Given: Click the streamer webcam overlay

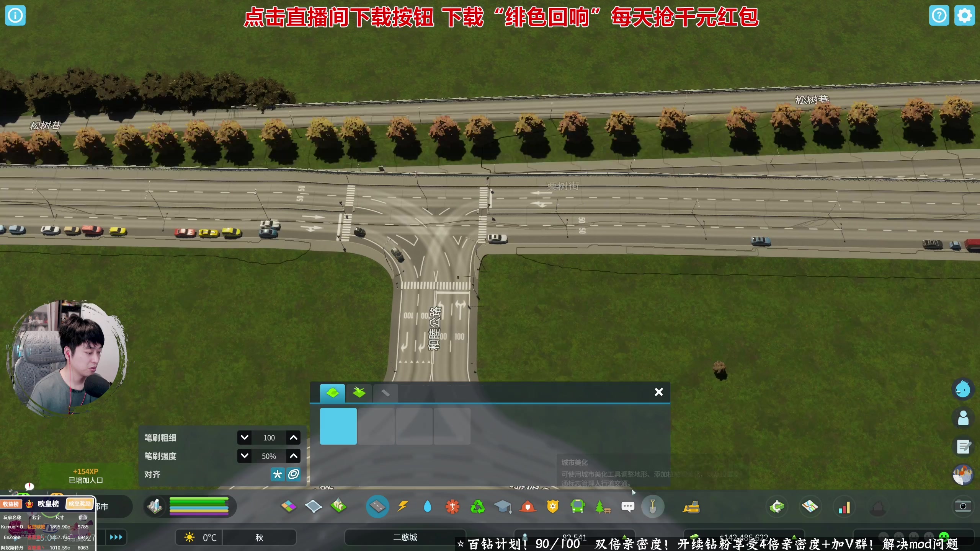Looking at the screenshot, I should (x=67, y=358).
